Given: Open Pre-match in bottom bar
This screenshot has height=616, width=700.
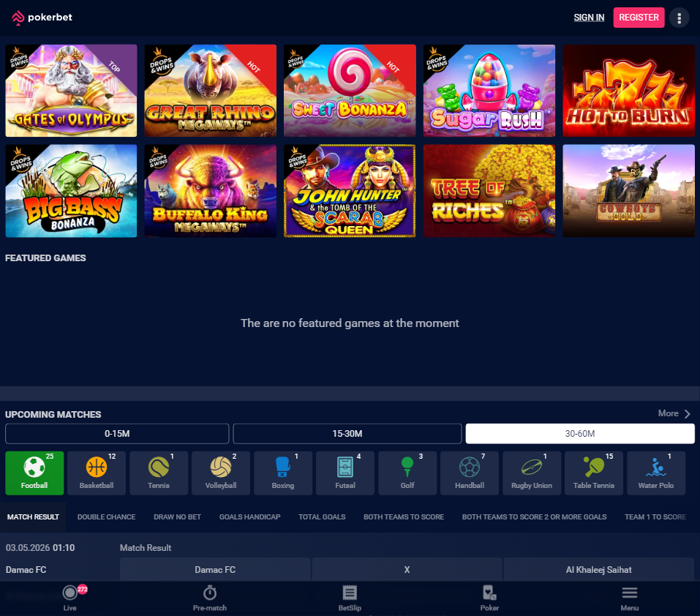Looking at the screenshot, I should [210, 598].
